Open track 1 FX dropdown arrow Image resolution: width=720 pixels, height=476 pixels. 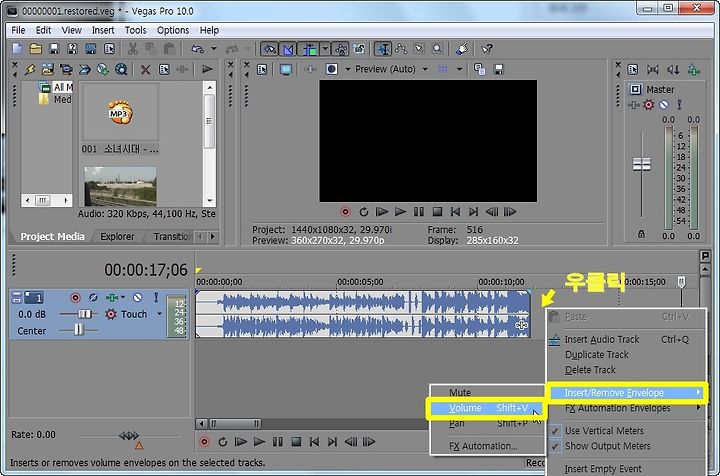[123, 297]
